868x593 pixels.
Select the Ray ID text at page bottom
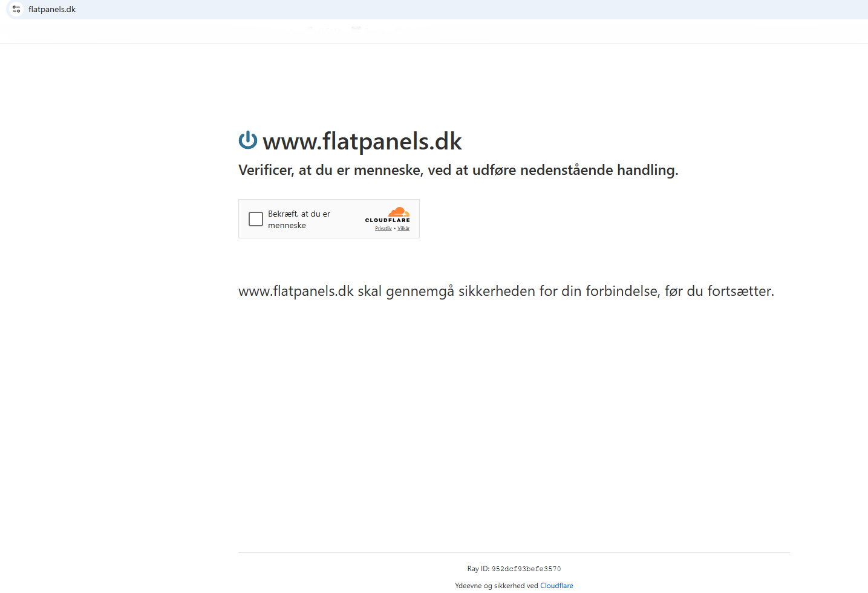tap(513, 569)
